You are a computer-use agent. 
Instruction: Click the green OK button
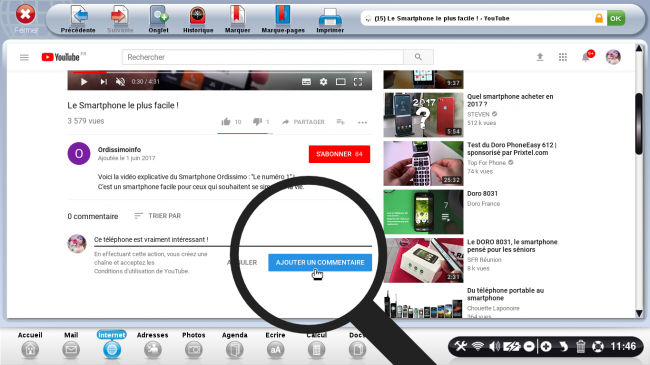(616, 18)
